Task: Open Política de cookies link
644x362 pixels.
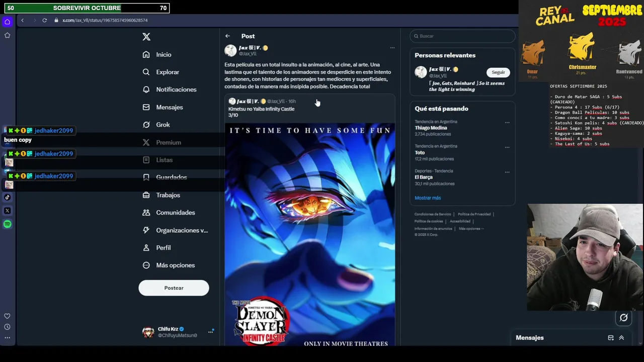Action: [x=429, y=221]
